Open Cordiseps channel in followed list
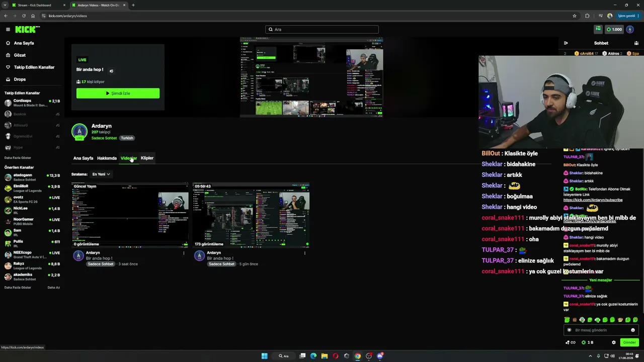This screenshot has width=644, height=362. coord(32,103)
